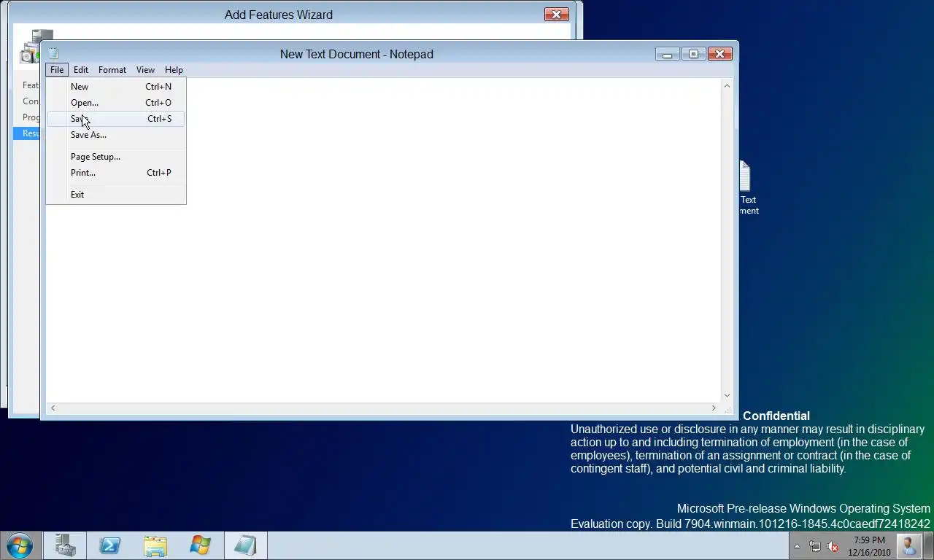Click the Windows flag taskbar icon
Viewport: 934px width, 560px height.
click(200, 545)
